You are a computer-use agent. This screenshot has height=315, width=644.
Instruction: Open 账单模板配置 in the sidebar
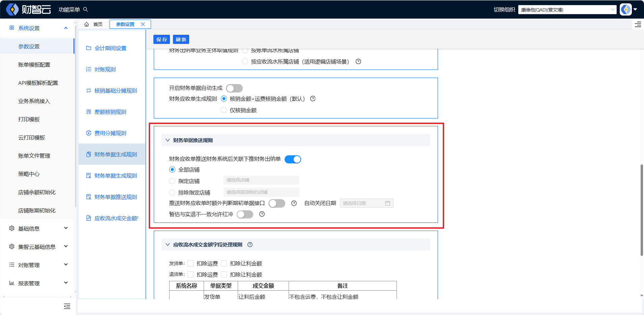[34, 65]
